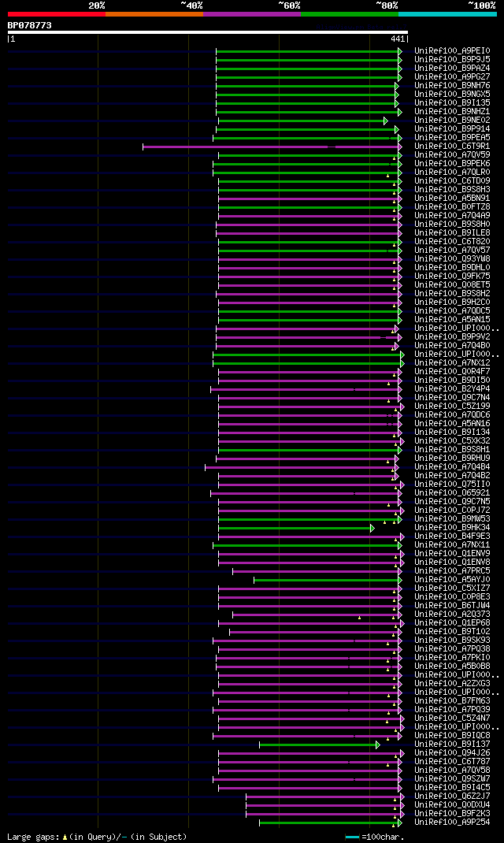Click hit UniRef100_Q08ET5
This screenshot has width=504, height=843.
[452, 285]
